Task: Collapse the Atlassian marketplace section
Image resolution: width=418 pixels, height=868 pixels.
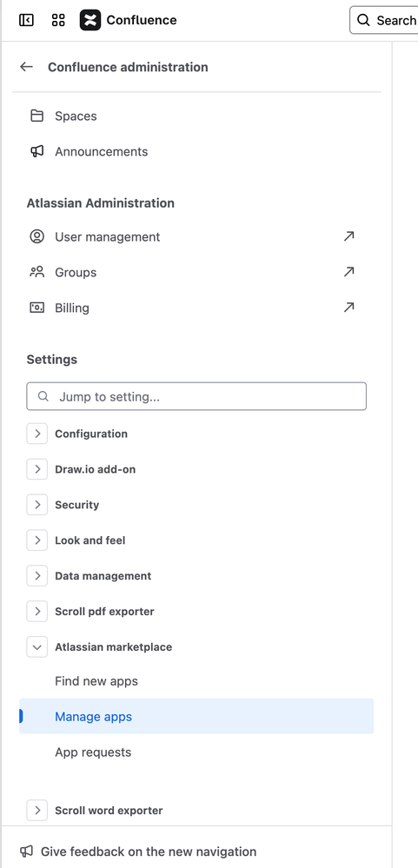Action: pyautogui.click(x=37, y=646)
